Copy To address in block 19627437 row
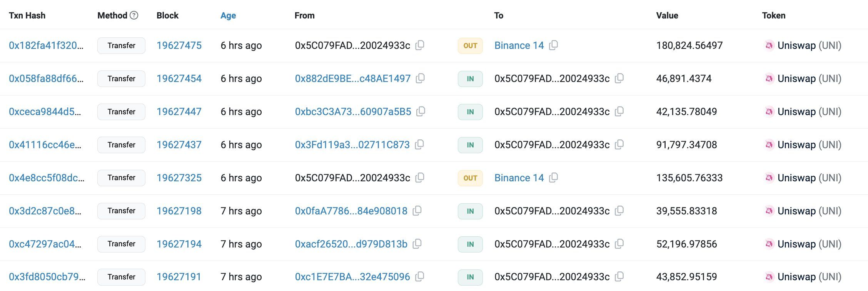The image size is (868, 291). (x=619, y=144)
